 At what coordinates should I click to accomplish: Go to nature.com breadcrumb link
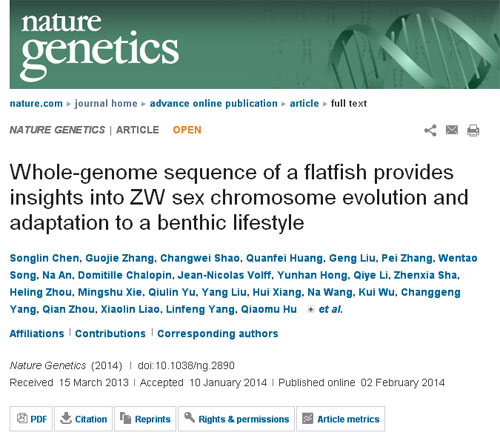pos(36,104)
